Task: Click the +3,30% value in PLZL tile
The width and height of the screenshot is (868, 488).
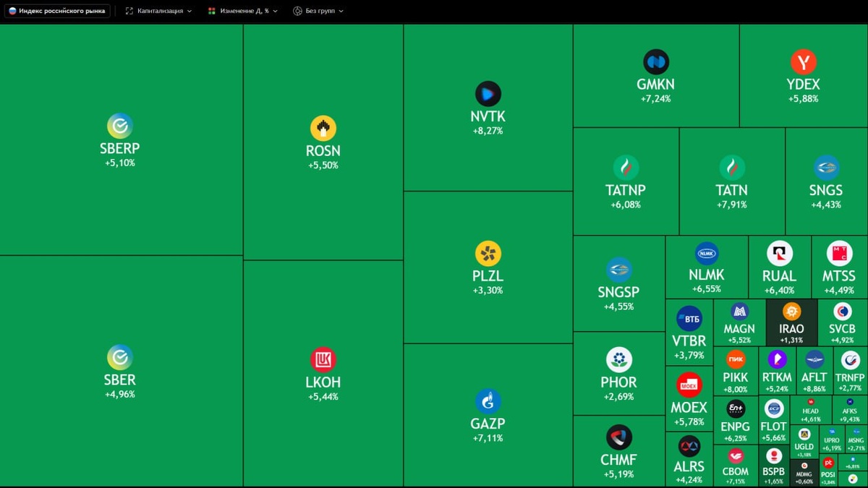Action: [488, 291]
